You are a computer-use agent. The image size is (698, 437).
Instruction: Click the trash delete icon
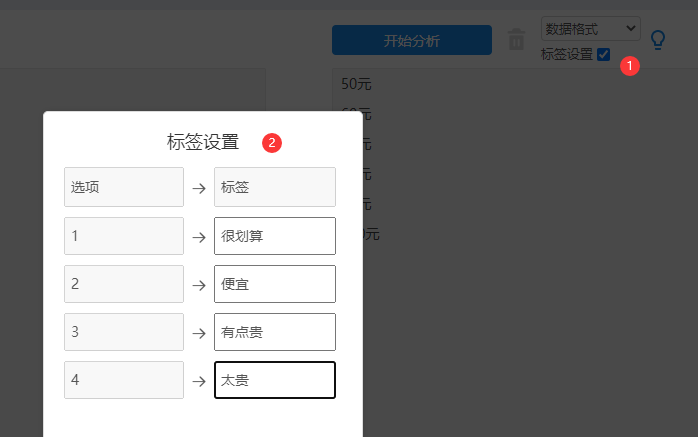pos(516,40)
